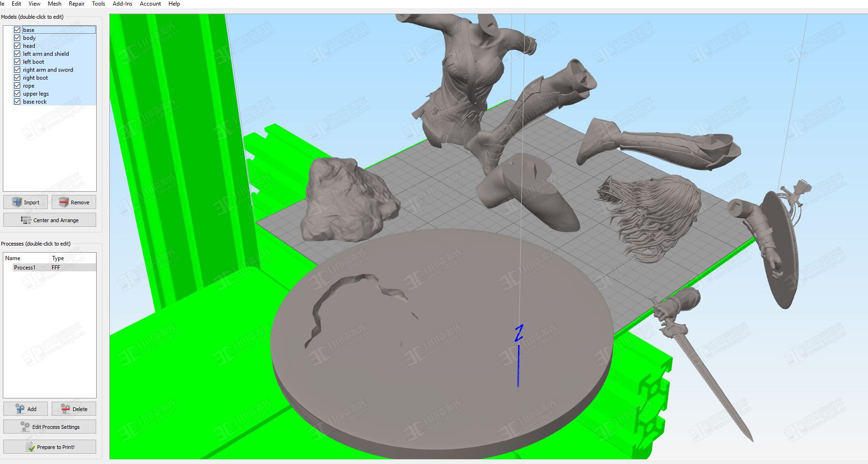
Task: Click the Remove button label
Action: coord(80,202)
